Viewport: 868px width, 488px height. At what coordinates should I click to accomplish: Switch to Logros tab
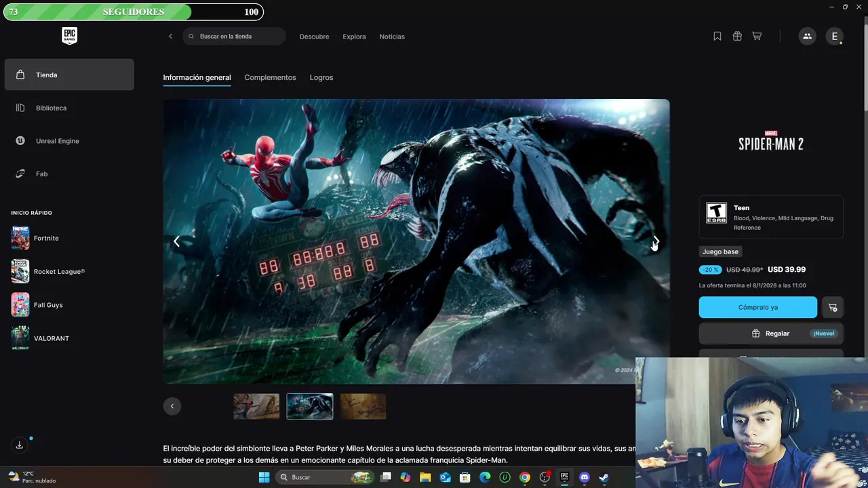tap(321, 77)
